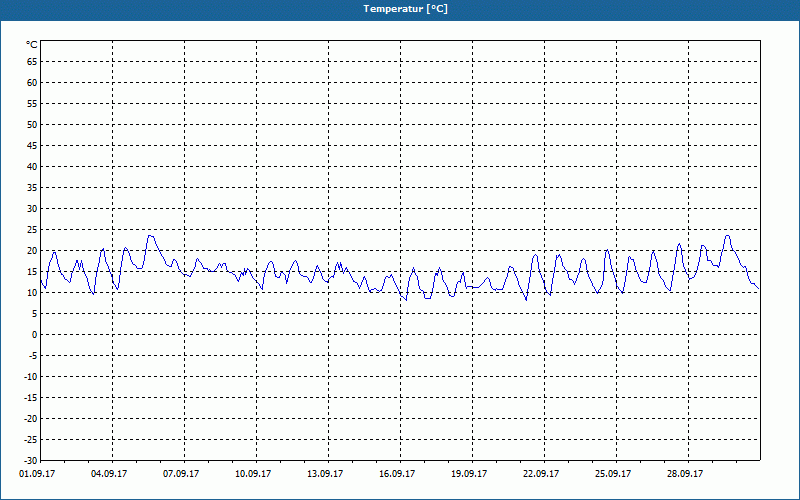Click the 50 value on temperature axis

point(32,124)
